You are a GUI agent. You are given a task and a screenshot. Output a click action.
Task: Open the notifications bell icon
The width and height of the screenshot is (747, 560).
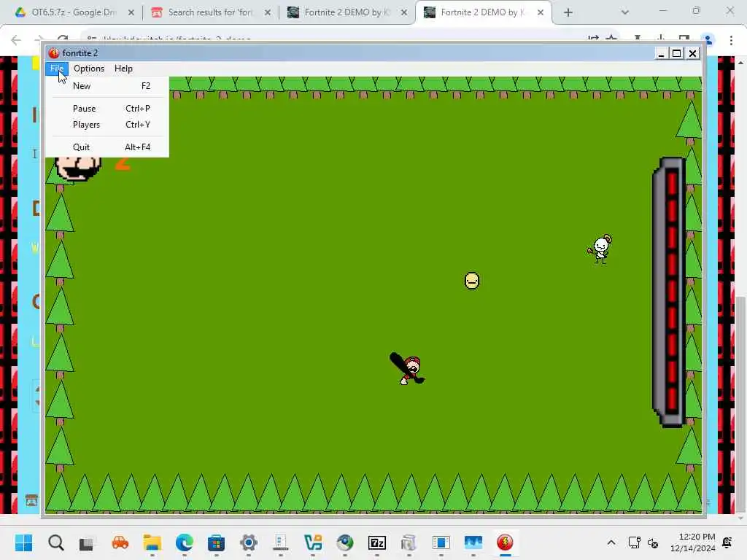coord(727,542)
